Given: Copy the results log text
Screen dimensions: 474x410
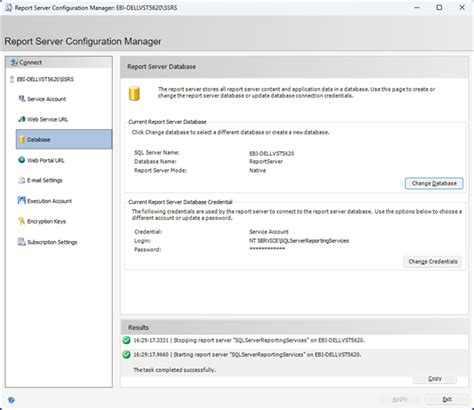Looking at the screenshot, I should click(435, 379).
